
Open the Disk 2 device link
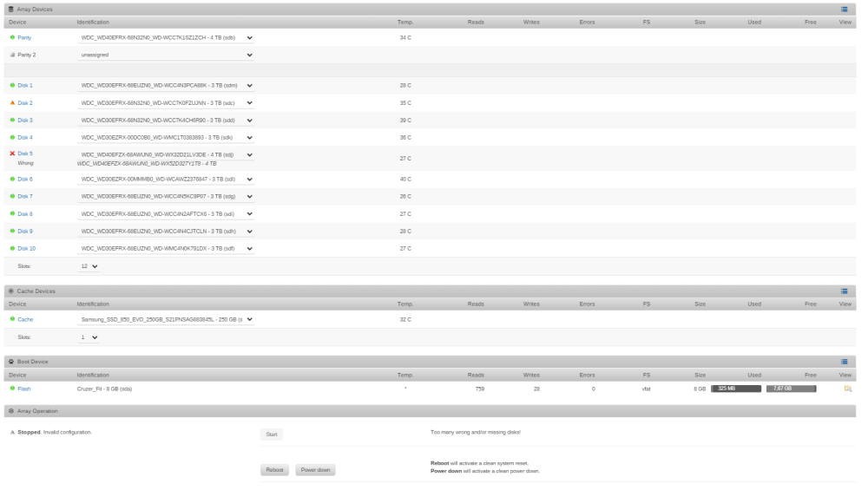tap(25, 103)
